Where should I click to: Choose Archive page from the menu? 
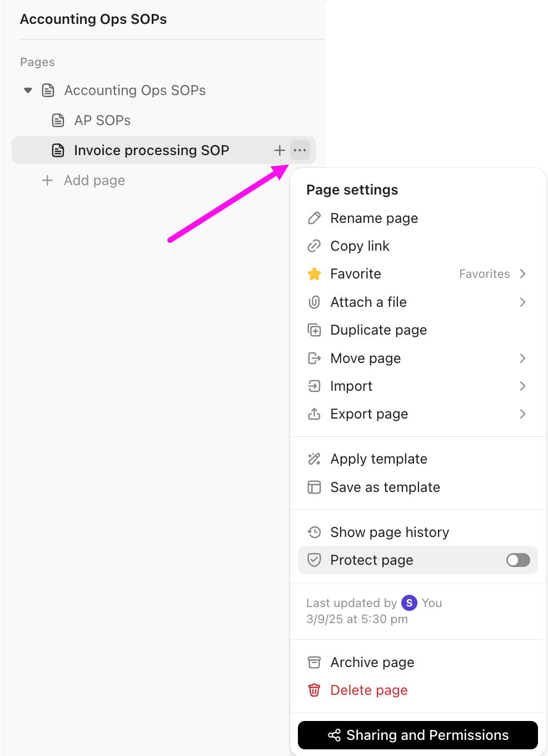[372, 662]
